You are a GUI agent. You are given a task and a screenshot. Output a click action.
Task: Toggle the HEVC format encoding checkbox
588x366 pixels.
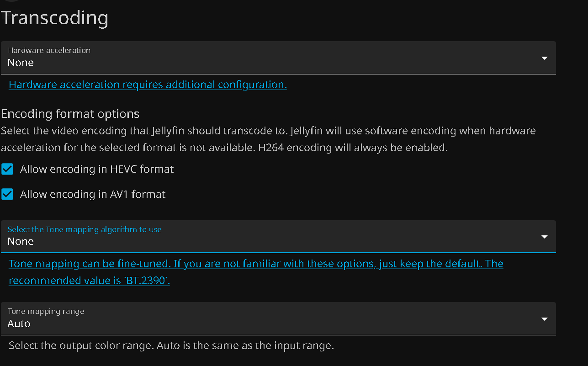[7, 170]
